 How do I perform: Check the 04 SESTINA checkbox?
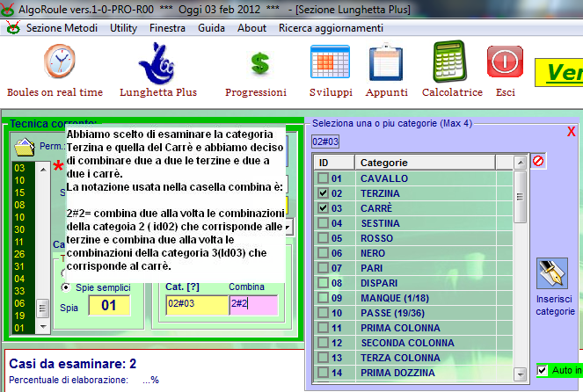pyautogui.click(x=323, y=223)
